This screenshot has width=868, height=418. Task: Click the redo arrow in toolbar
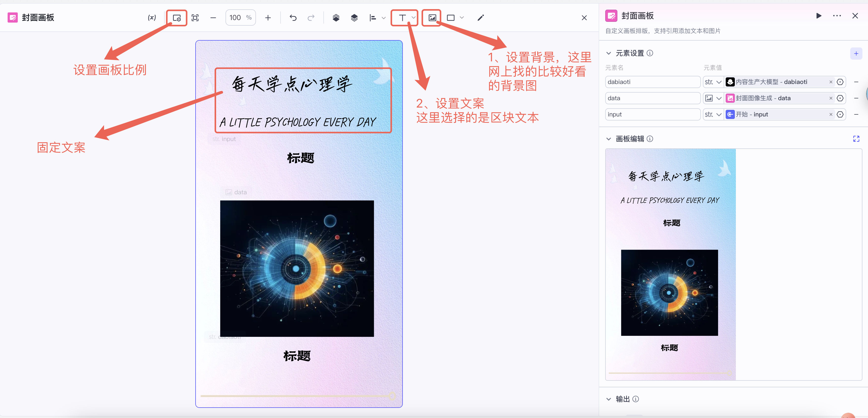tap(311, 18)
